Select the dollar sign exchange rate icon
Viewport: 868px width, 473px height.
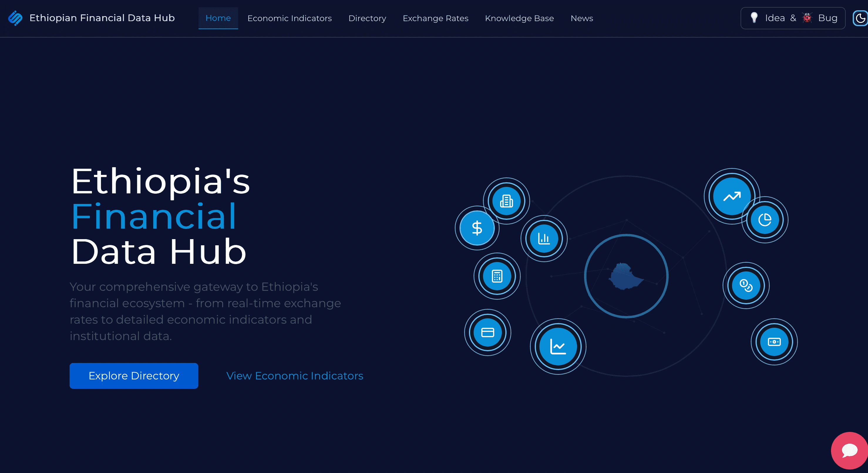pyautogui.click(x=477, y=228)
